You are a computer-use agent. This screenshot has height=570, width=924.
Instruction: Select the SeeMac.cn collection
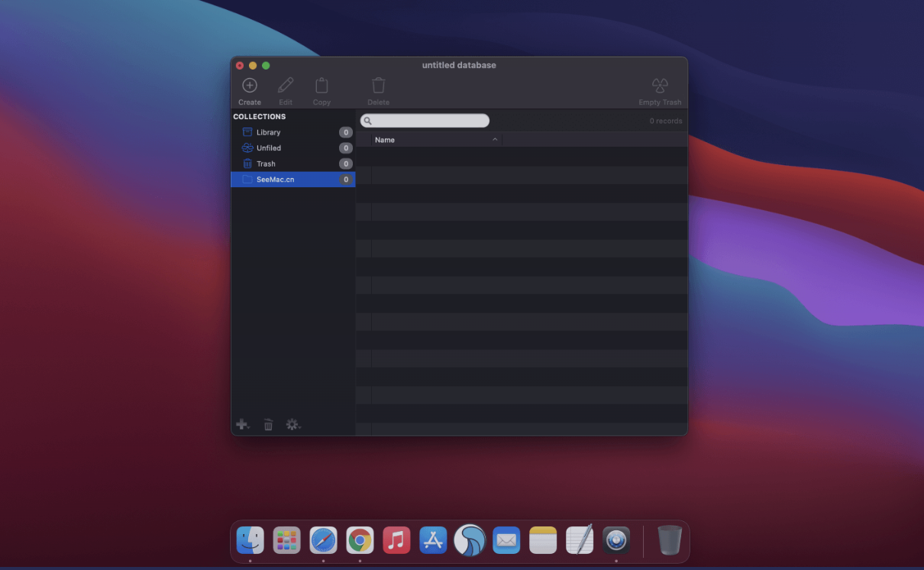click(x=277, y=179)
